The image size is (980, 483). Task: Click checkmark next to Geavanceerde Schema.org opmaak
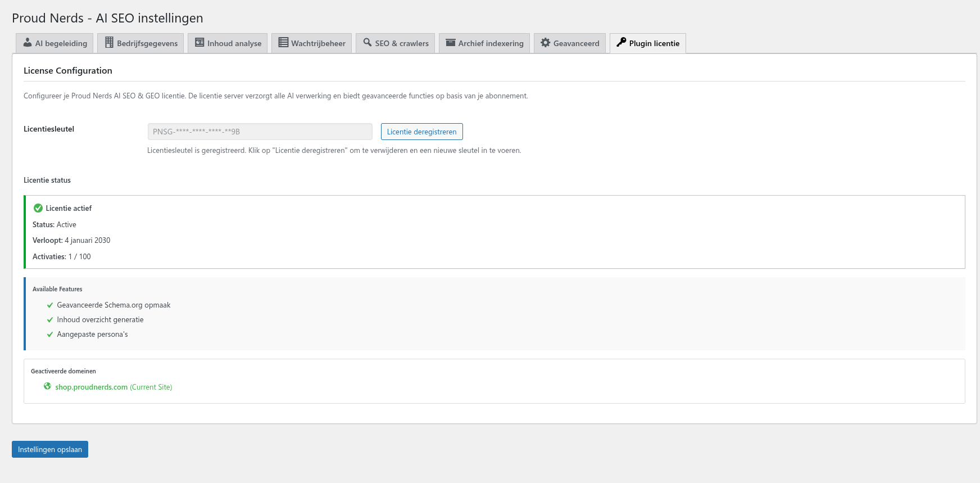(x=50, y=305)
